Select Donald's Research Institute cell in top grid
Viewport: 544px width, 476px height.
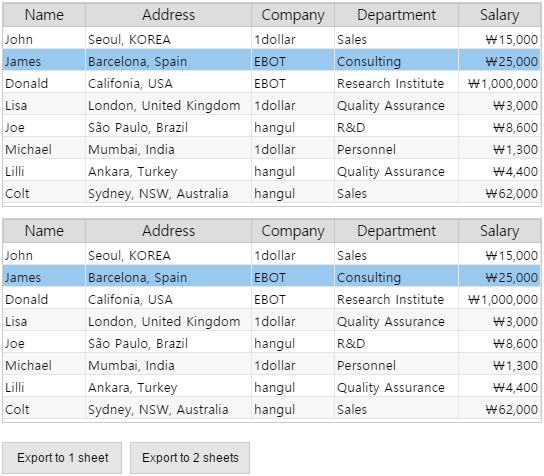click(397, 83)
